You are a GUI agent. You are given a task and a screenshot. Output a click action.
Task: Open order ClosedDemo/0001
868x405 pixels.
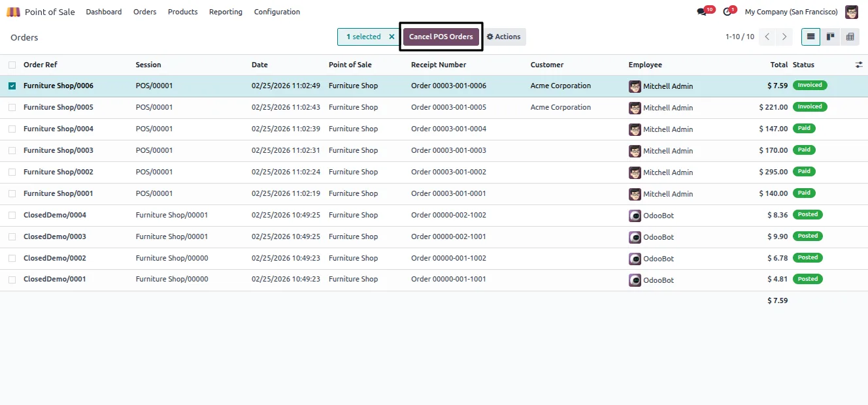55,279
